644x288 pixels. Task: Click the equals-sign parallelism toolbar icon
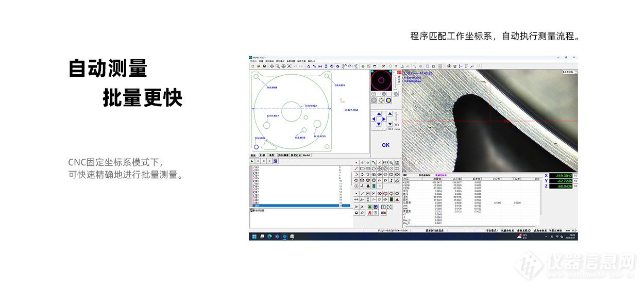click(x=396, y=66)
